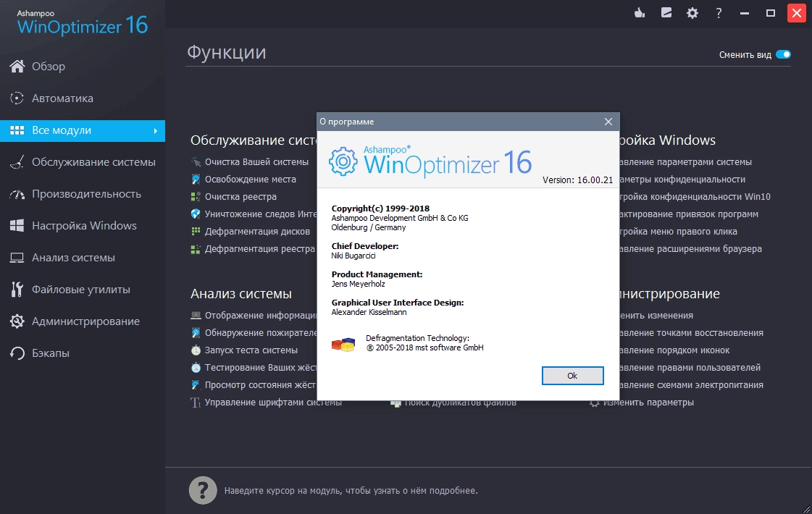The image size is (812, 514).
Task: Click the WinOptimizer 16 logo in sidebar
Action: (82, 22)
